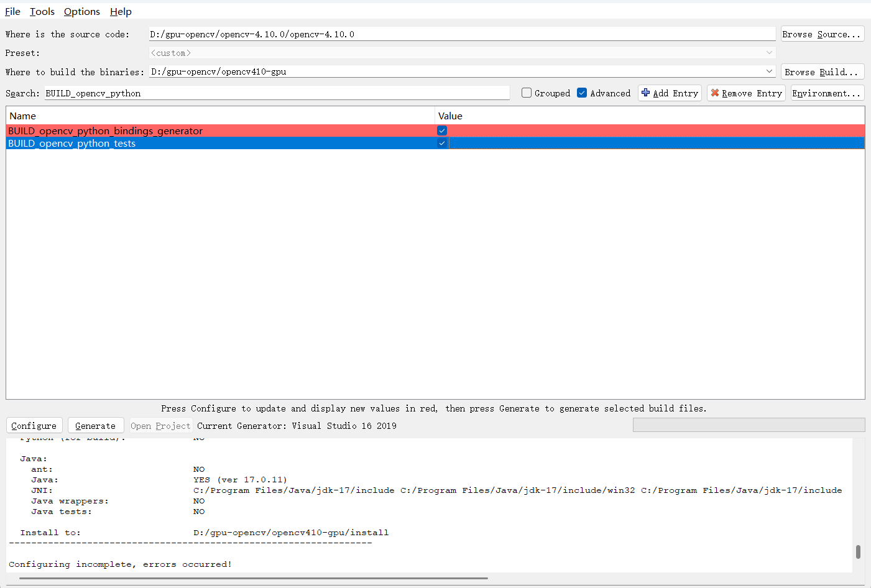Click Browse Source button

click(822, 34)
